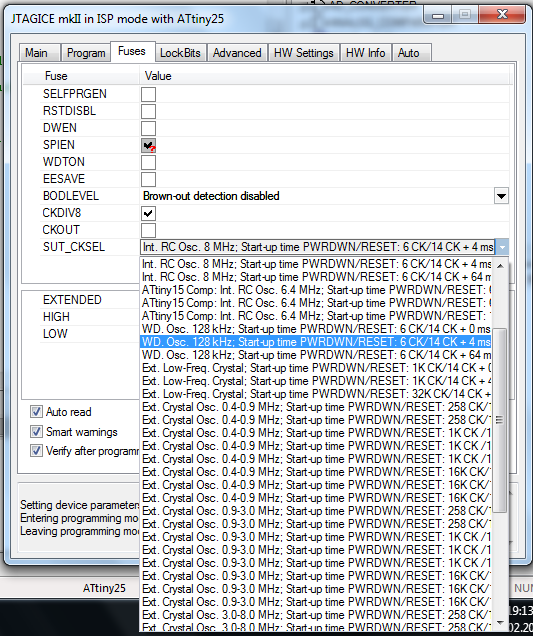
Task: Disable the Smart warnings checkbox
Action: click(x=36, y=431)
